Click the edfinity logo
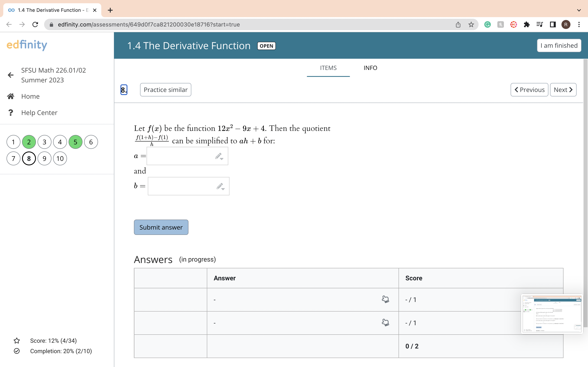 27,45
